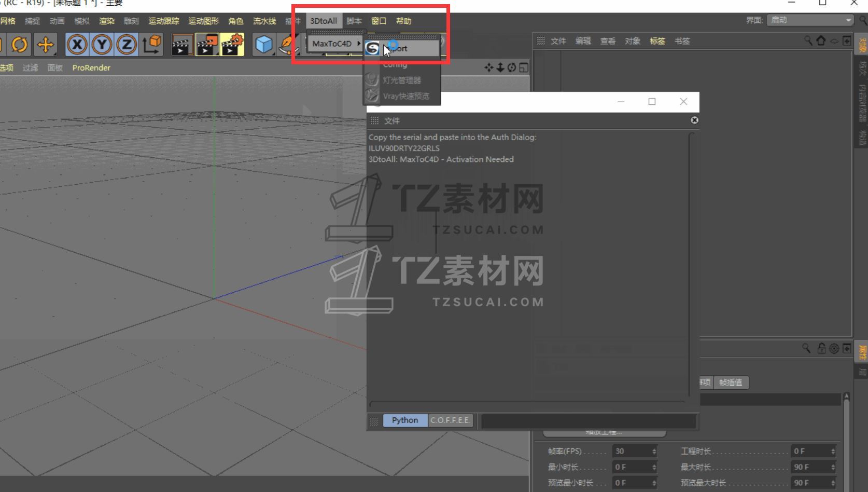
Task: Click the Object Manager new panel plus icon
Action: (x=847, y=40)
